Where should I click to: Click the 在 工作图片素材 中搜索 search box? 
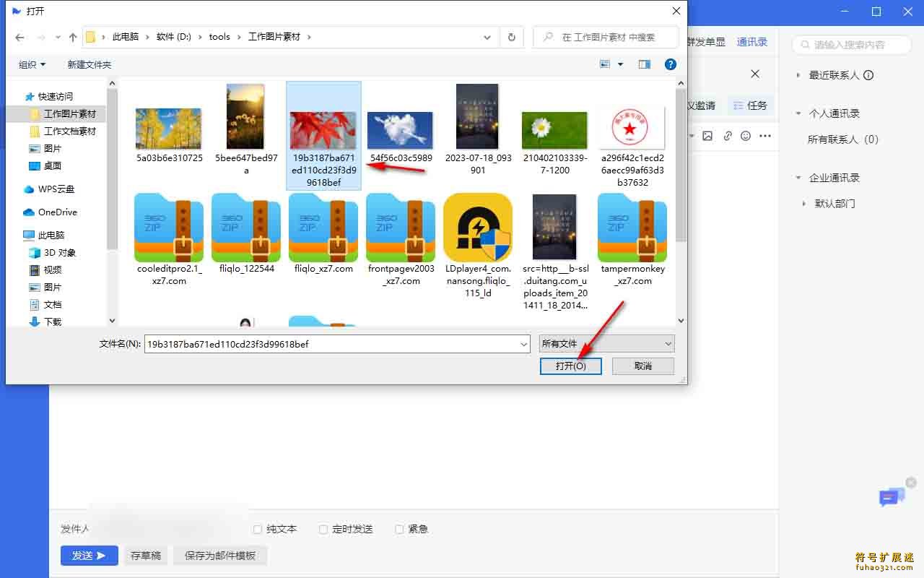pos(606,37)
